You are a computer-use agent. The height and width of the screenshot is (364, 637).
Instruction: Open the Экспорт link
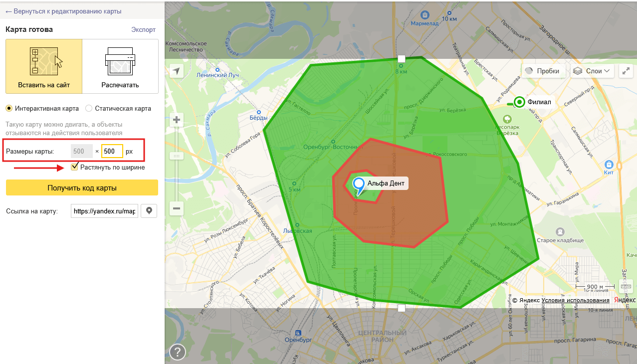[x=143, y=29]
